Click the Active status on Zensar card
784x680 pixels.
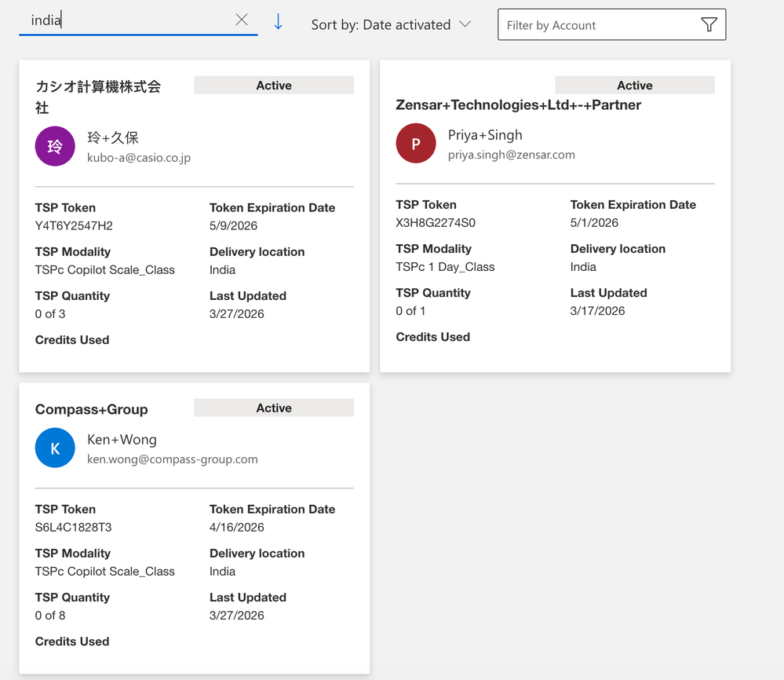(635, 85)
